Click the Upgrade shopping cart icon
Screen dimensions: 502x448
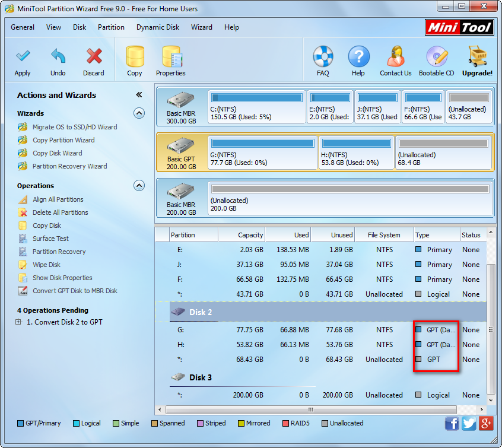(x=478, y=58)
